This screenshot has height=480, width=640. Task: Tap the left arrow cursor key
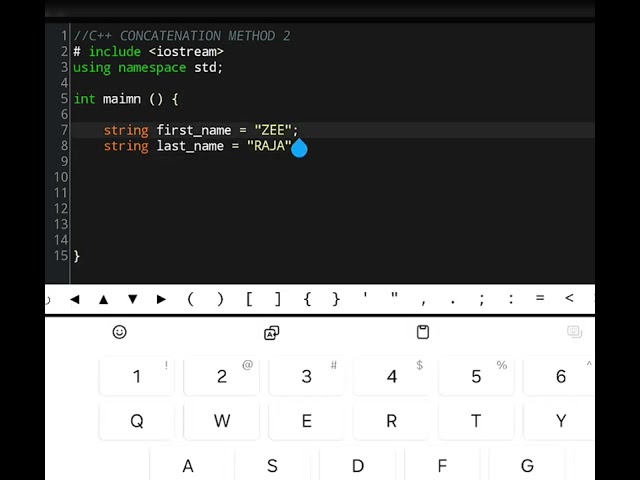[x=74, y=299]
